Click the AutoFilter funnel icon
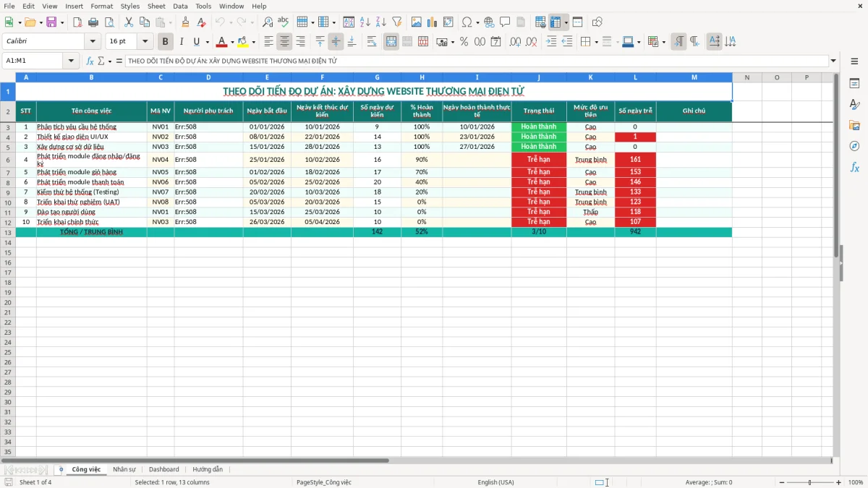The image size is (868, 488). [396, 22]
